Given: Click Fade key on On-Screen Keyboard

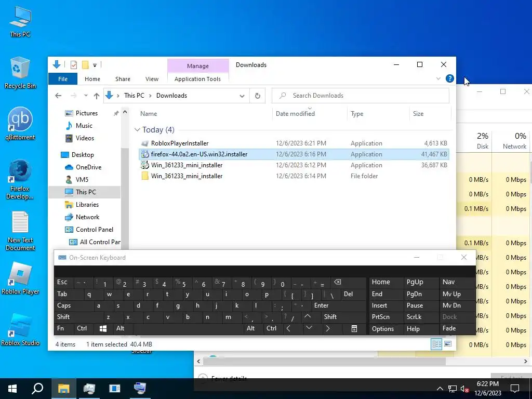Looking at the screenshot, I should coord(457,328).
